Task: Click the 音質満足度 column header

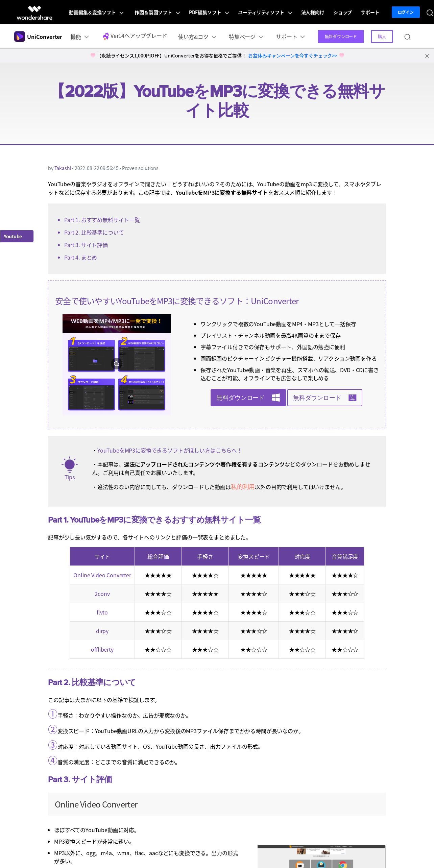Action: 345,556
